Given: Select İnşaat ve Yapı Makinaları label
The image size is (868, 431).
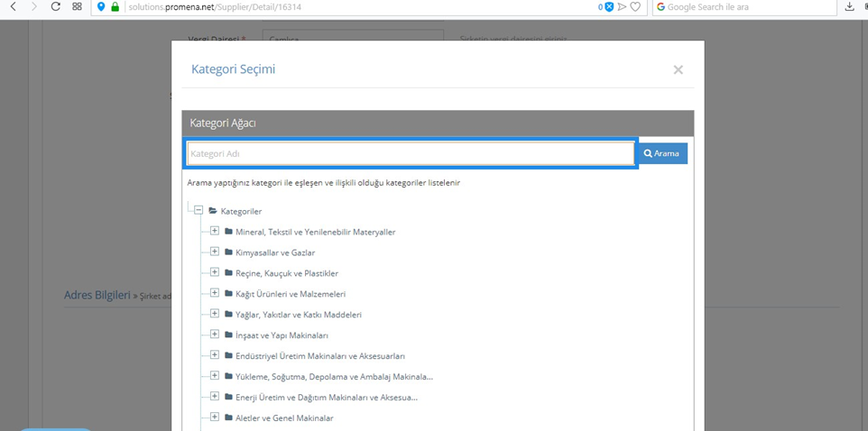Looking at the screenshot, I should 282,335.
